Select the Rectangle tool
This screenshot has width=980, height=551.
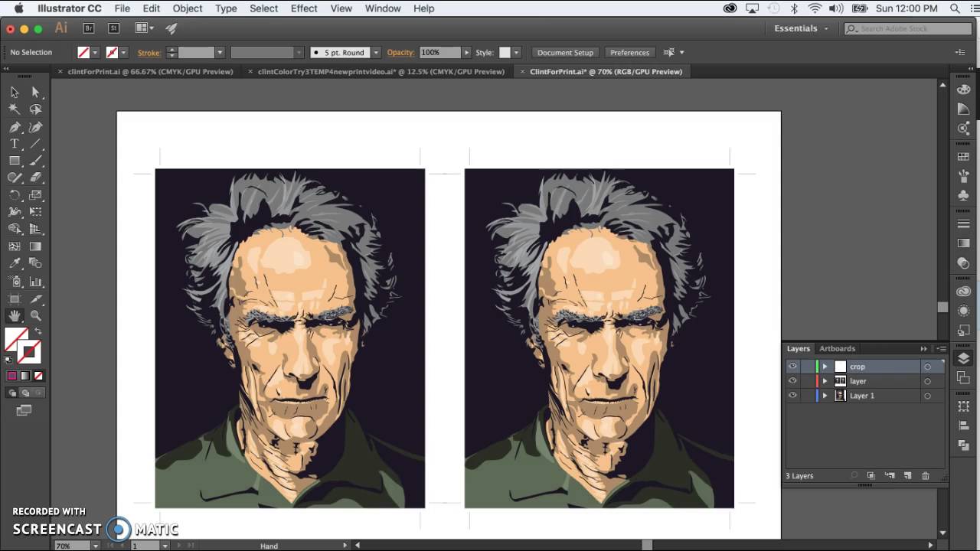point(15,161)
